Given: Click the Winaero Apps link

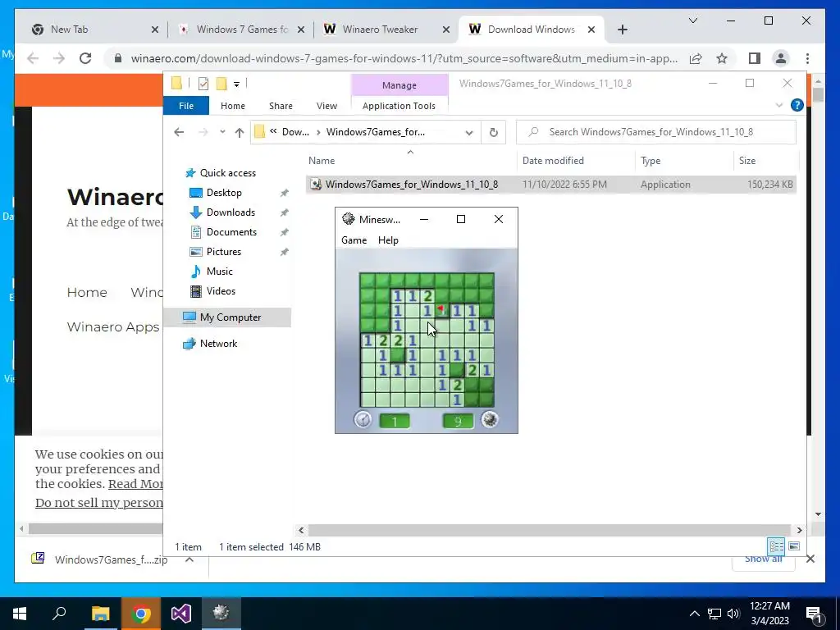Looking at the screenshot, I should (113, 326).
